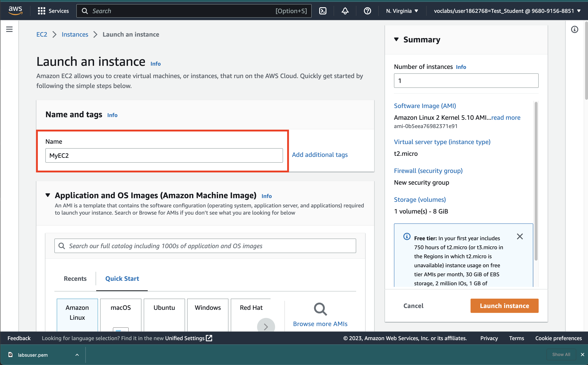Open the N. Virginia region dropdown
The width and height of the screenshot is (588, 365).
point(402,11)
